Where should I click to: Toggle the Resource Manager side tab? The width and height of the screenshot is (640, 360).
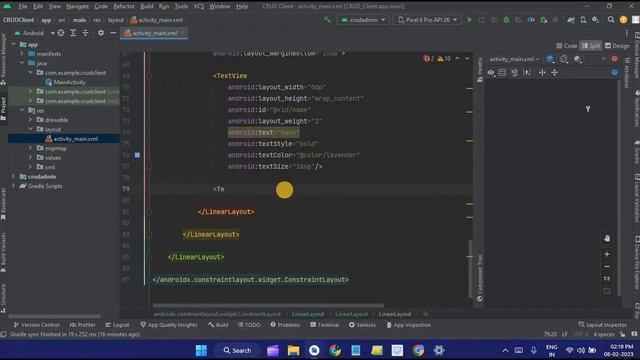tap(3, 59)
